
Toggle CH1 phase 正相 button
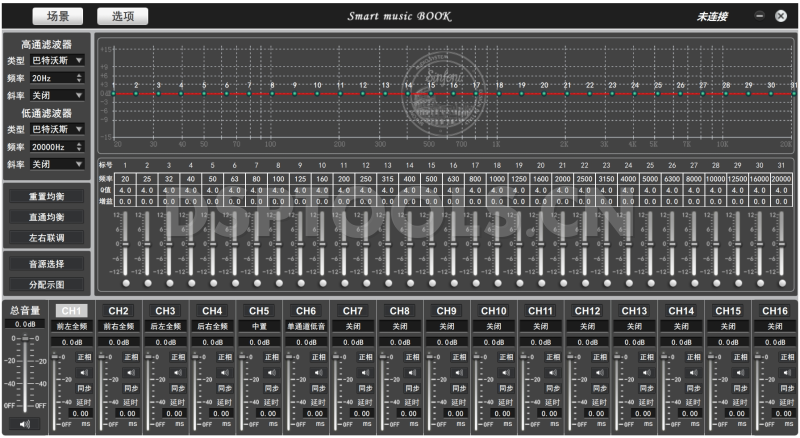pos(84,357)
